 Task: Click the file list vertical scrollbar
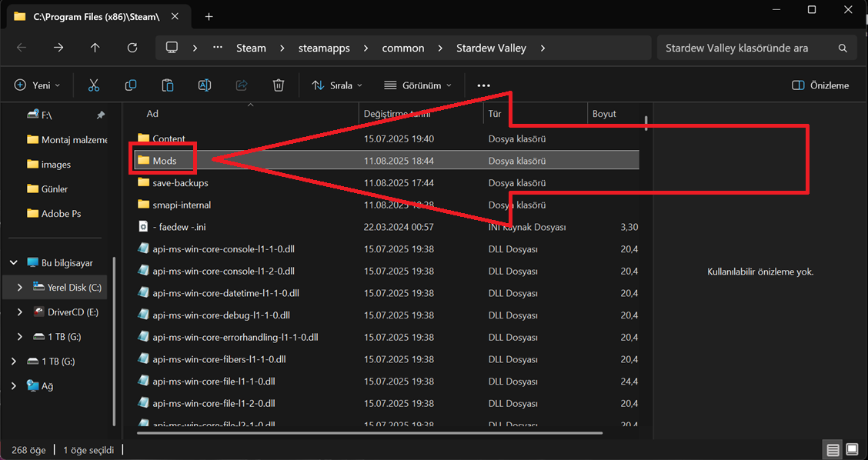coord(646,123)
